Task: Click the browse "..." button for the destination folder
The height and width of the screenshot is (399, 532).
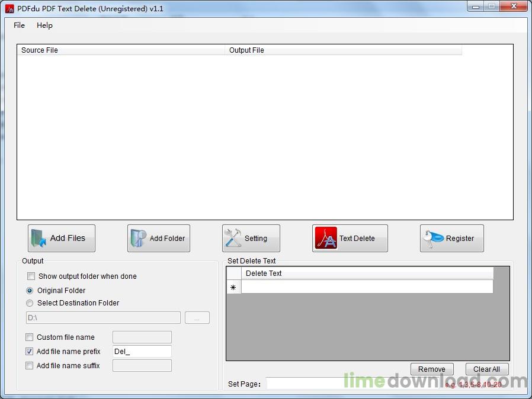Action: (x=197, y=318)
